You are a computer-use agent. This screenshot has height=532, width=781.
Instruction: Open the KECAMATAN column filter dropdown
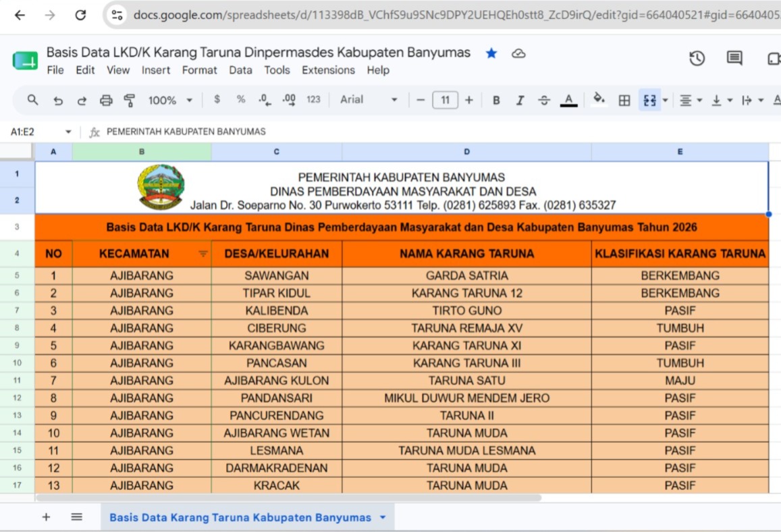click(x=203, y=254)
